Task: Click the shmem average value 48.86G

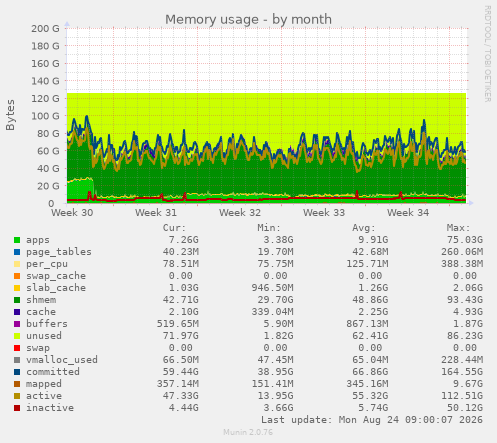Action: point(370,300)
